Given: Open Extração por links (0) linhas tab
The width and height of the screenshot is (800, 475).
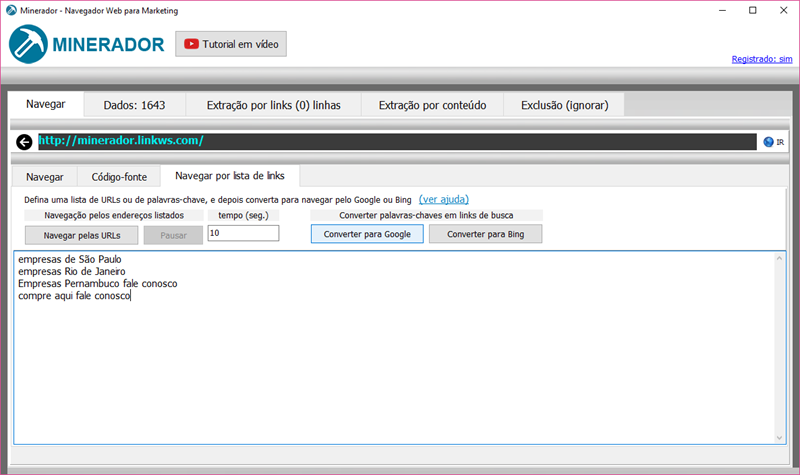Looking at the screenshot, I should coord(273,105).
